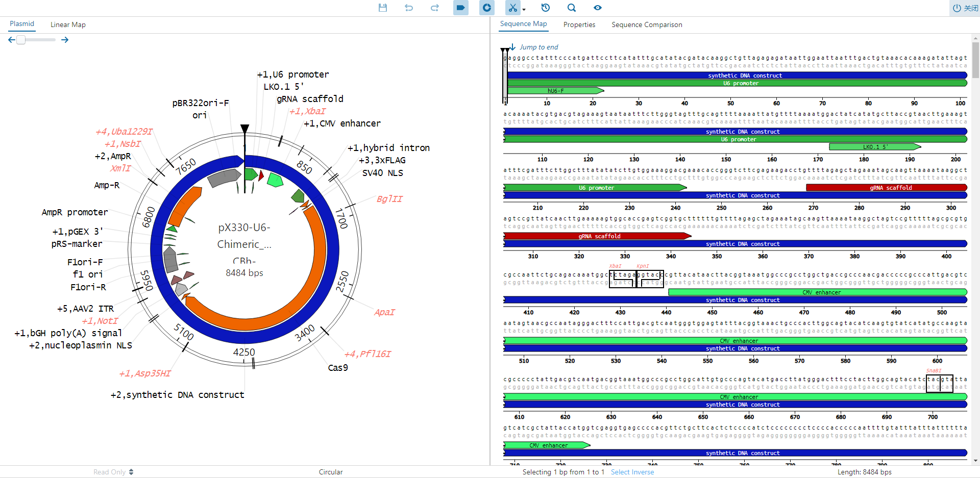Open the version history clock icon

pos(546,8)
